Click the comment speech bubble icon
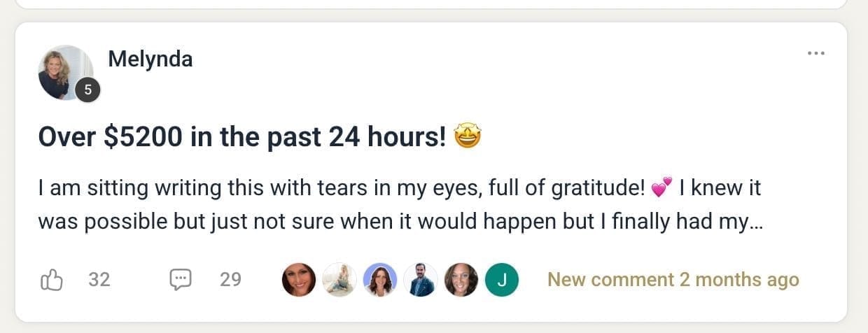This screenshot has width=868, height=333. 181,280
